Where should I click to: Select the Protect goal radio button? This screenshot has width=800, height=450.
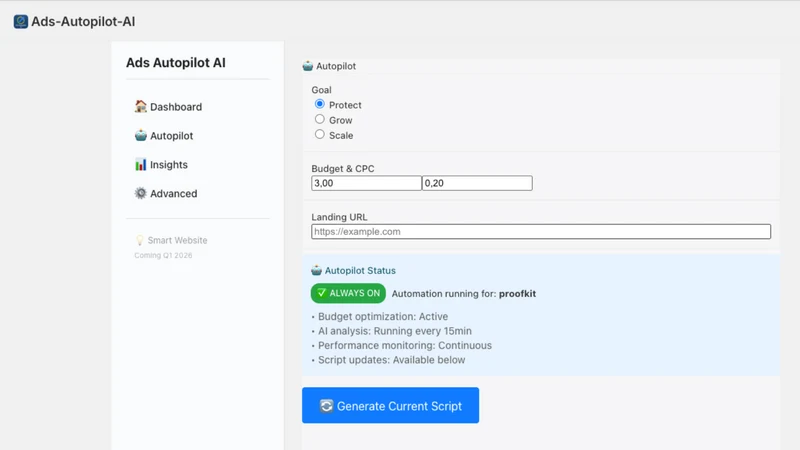pos(319,104)
